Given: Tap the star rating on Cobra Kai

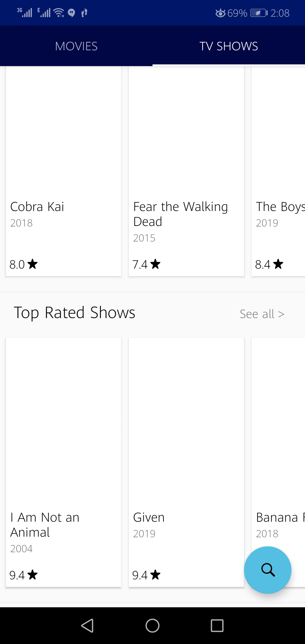Looking at the screenshot, I should click(33, 264).
